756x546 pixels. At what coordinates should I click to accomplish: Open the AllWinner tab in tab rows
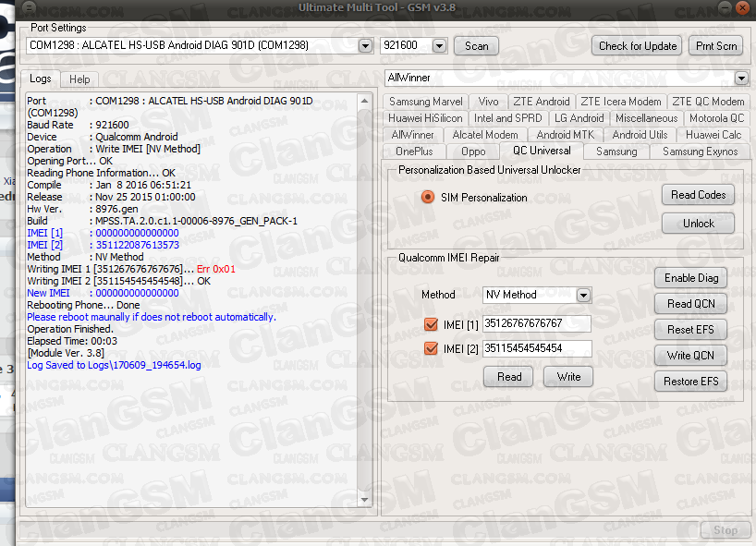pos(413,135)
